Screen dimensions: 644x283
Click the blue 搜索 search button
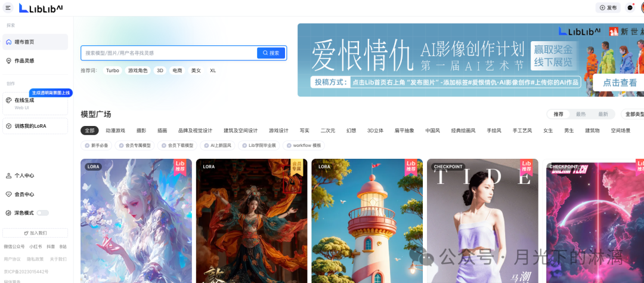click(271, 53)
